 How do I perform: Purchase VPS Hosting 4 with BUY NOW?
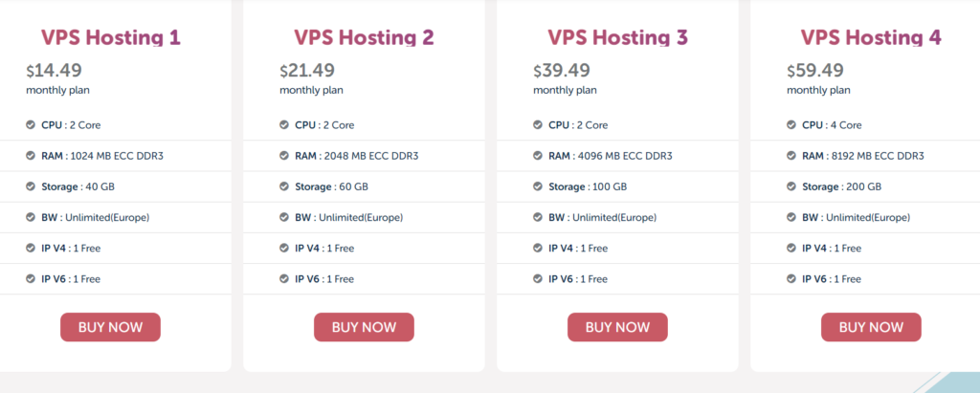(871, 327)
